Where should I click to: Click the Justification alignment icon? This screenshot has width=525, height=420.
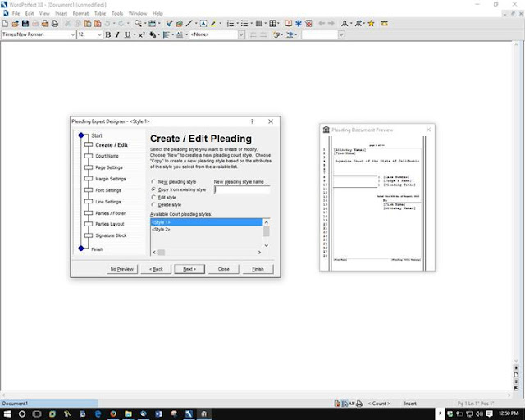coord(166,34)
